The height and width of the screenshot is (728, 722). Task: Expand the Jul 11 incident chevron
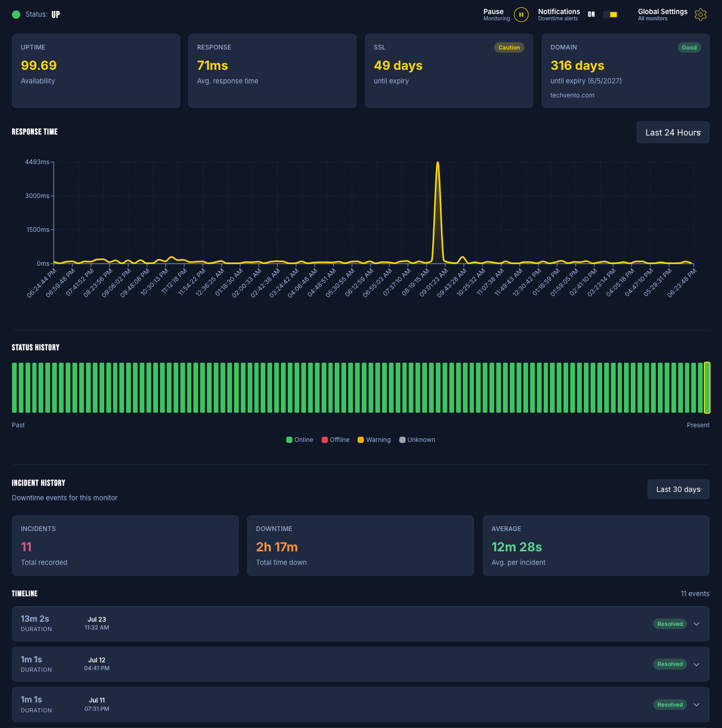click(x=696, y=705)
